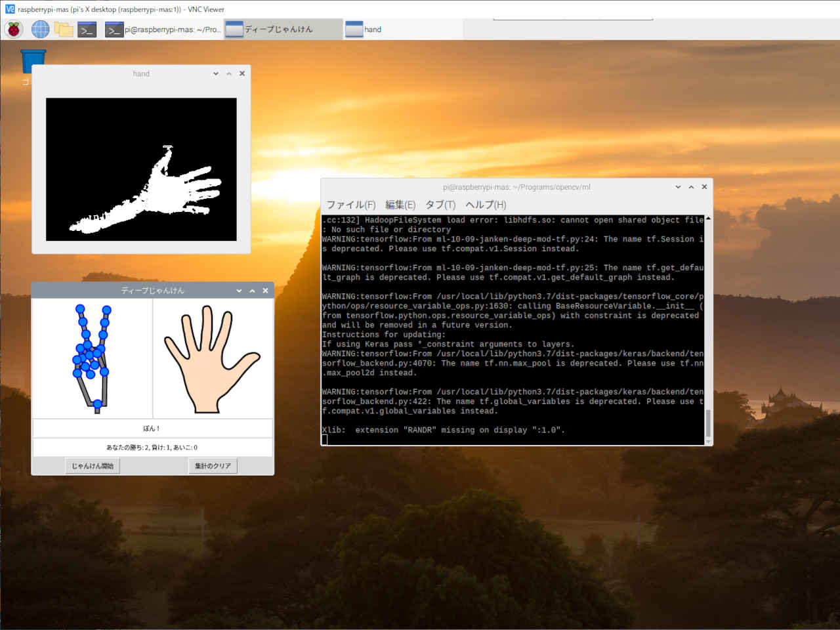Maximize the ディープじゃんけん window
This screenshot has height=630, width=840.
point(252,290)
